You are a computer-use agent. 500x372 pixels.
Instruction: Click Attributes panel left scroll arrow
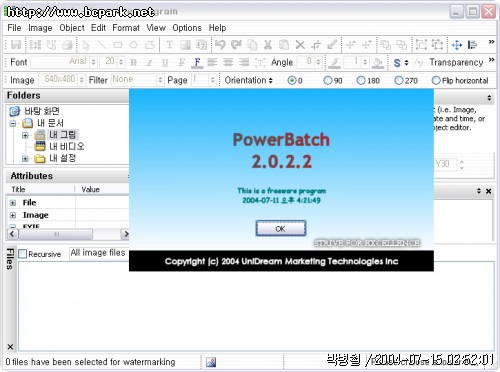tap(12, 234)
